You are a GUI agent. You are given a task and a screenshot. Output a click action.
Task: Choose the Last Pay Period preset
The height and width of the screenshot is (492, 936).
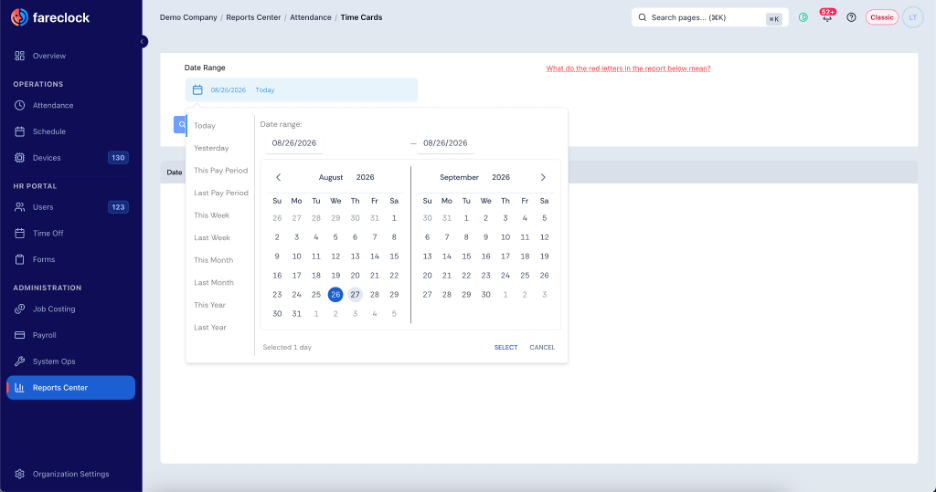221,193
